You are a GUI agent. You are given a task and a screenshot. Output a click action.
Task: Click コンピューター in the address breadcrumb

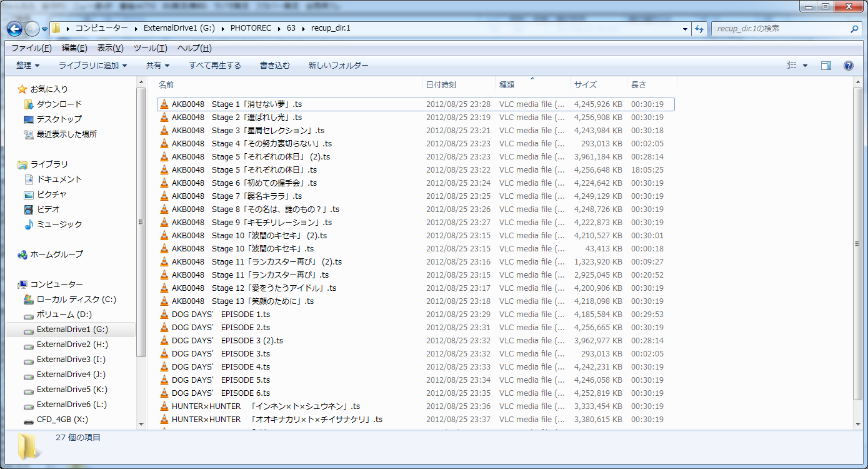(x=101, y=29)
